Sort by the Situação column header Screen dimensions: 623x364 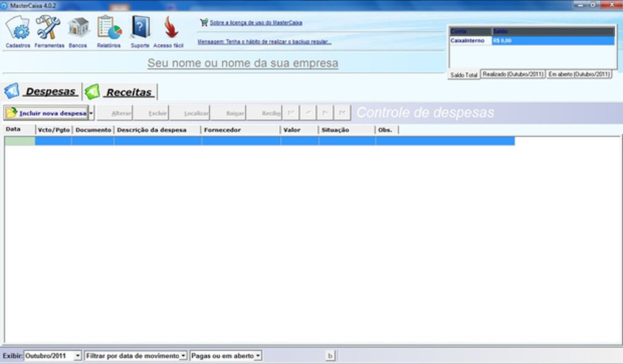click(347, 130)
